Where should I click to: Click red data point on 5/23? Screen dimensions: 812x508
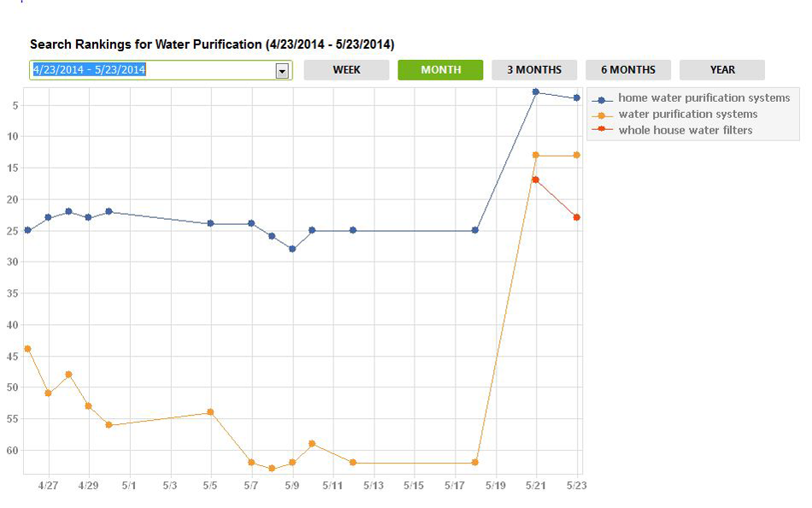point(577,217)
